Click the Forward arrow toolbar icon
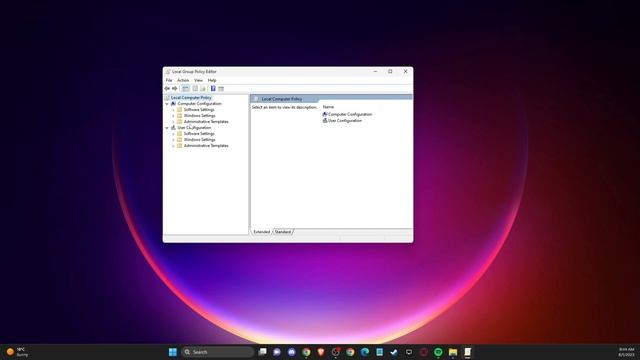This screenshot has width=640, height=360. tap(175, 89)
